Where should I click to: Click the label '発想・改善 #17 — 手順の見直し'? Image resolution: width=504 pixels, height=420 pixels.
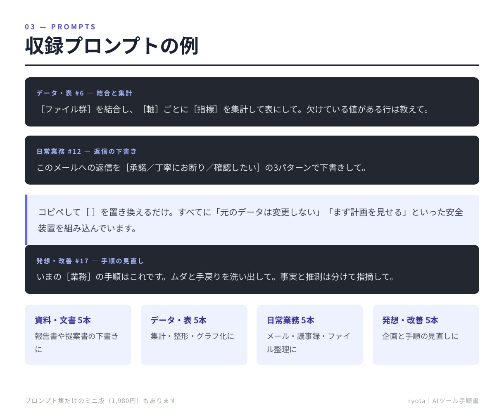point(90,261)
